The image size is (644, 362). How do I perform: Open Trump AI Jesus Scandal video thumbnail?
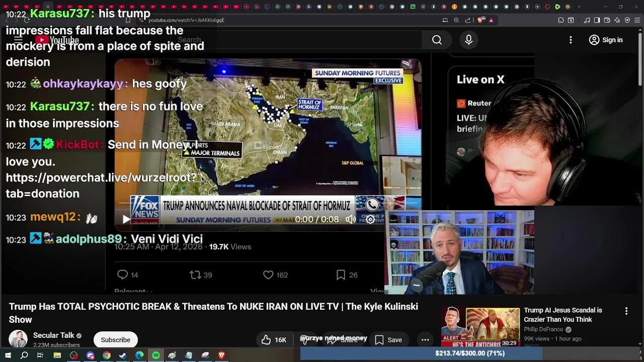click(480, 327)
